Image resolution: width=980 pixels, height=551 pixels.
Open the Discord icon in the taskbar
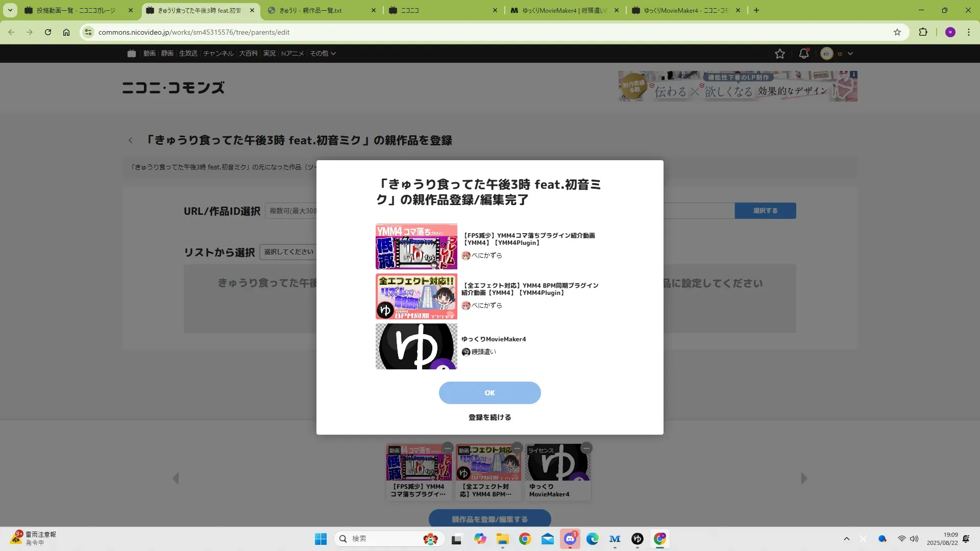coord(570,539)
